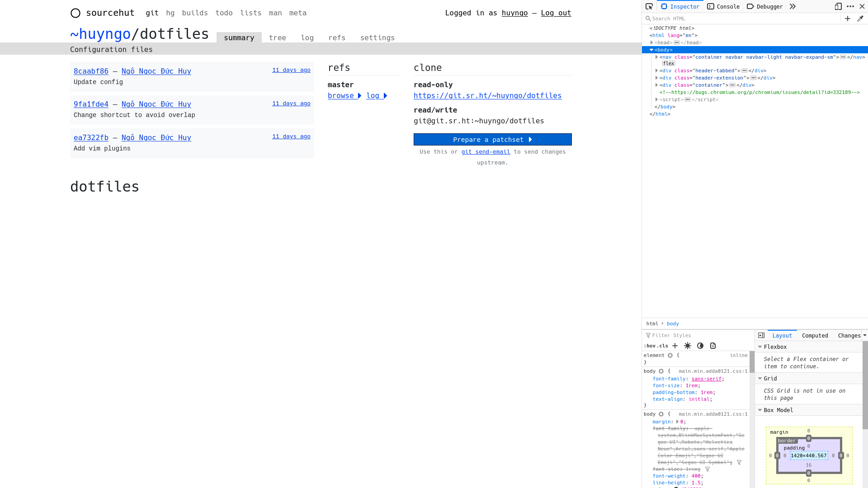The height and width of the screenshot is (488, 868).
Task: Pick a page color with the eyedropper
Action: tap(860, 19)
